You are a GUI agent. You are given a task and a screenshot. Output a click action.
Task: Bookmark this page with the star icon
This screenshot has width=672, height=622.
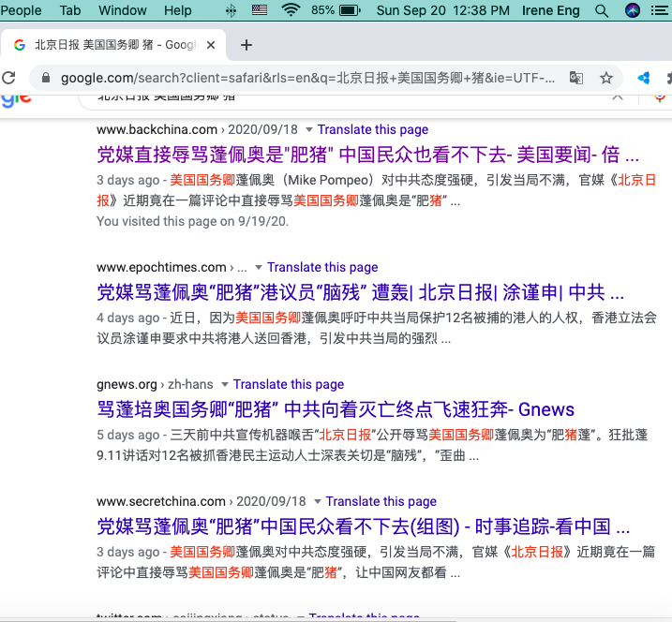(x=606, y=78)
